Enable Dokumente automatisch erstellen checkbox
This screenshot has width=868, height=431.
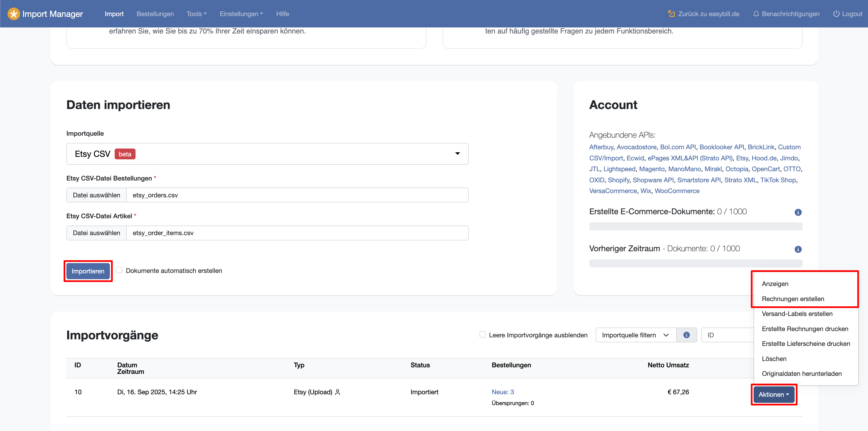tap(119, 270)
